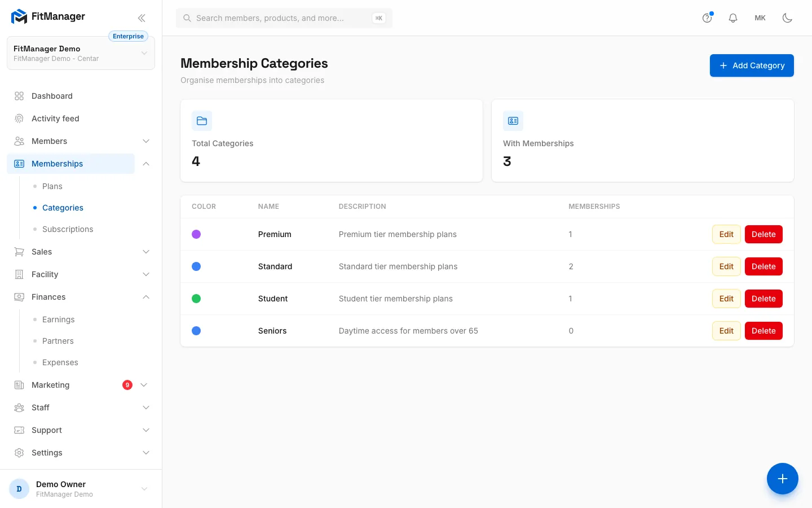Click the blue Standard color dot
The image size is (812, 508).
[196, 266]
